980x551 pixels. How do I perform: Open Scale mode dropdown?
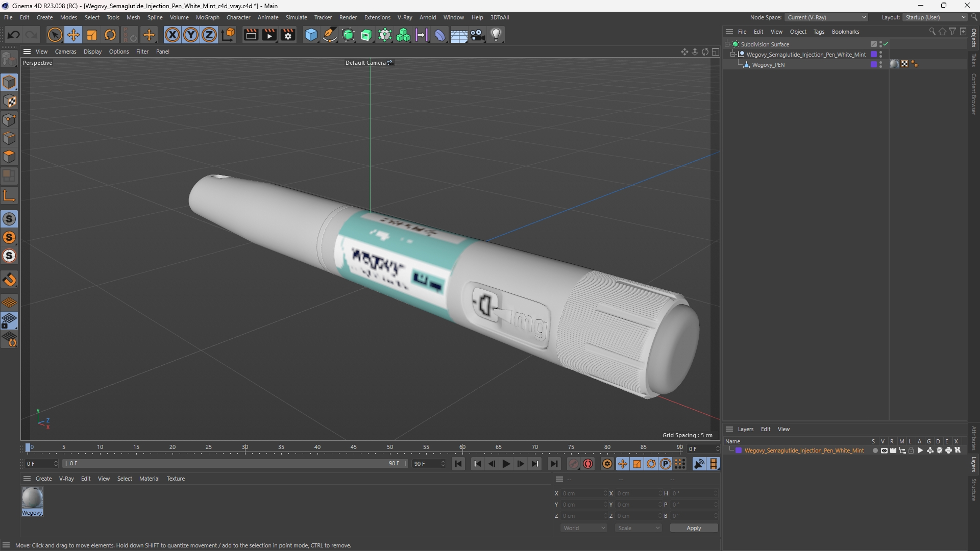(639, 528)
